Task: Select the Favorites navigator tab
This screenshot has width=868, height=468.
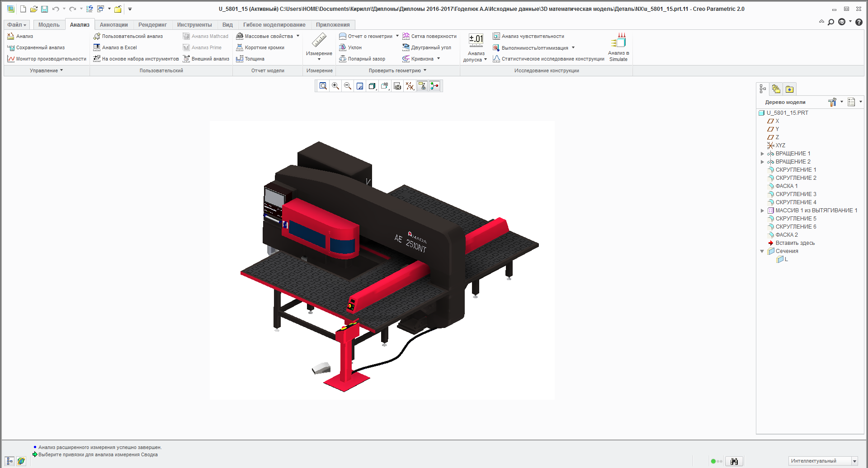Action: coord(789,89)
